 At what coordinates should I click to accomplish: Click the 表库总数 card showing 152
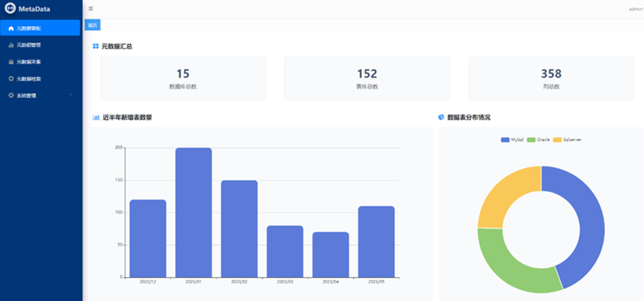(367, 78)
